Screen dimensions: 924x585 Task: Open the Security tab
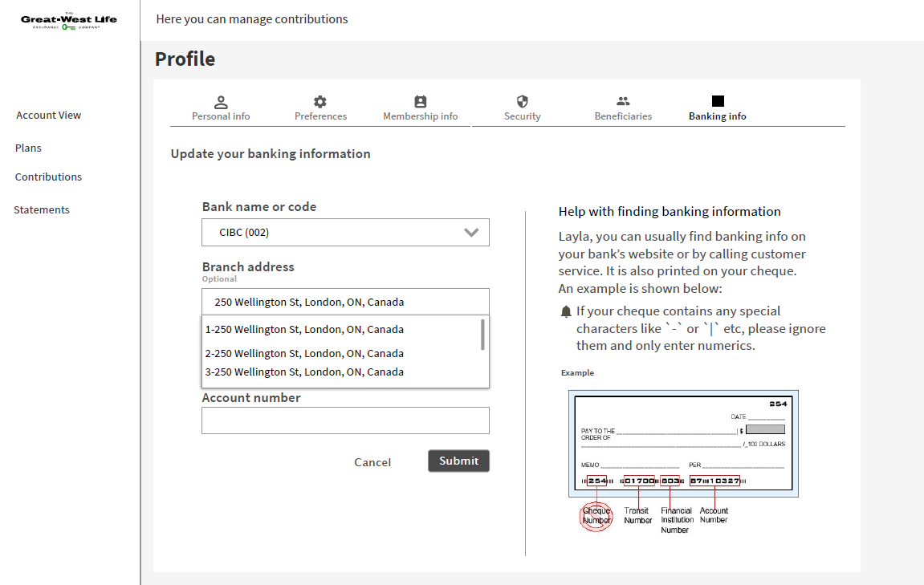522,108
